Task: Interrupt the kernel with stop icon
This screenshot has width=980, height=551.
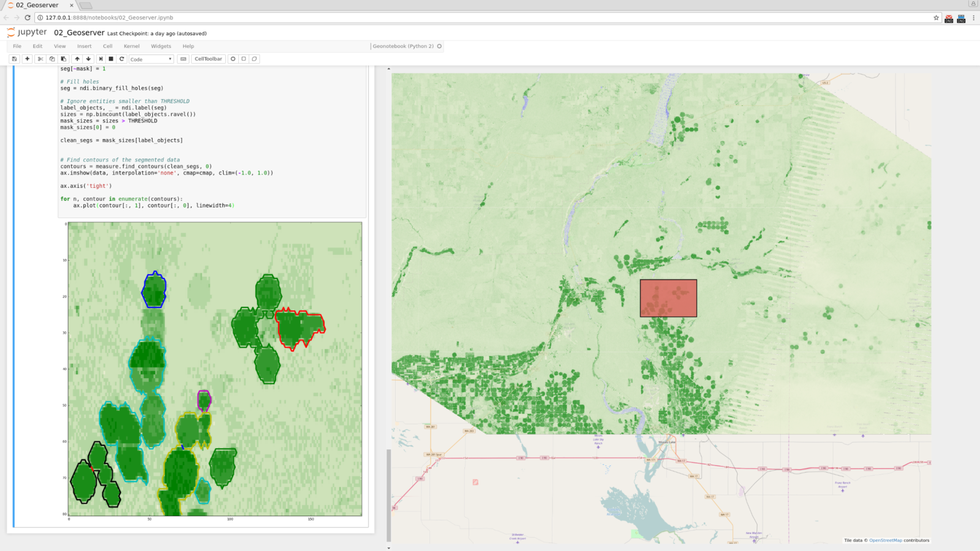Action: (x=110, y=59)
